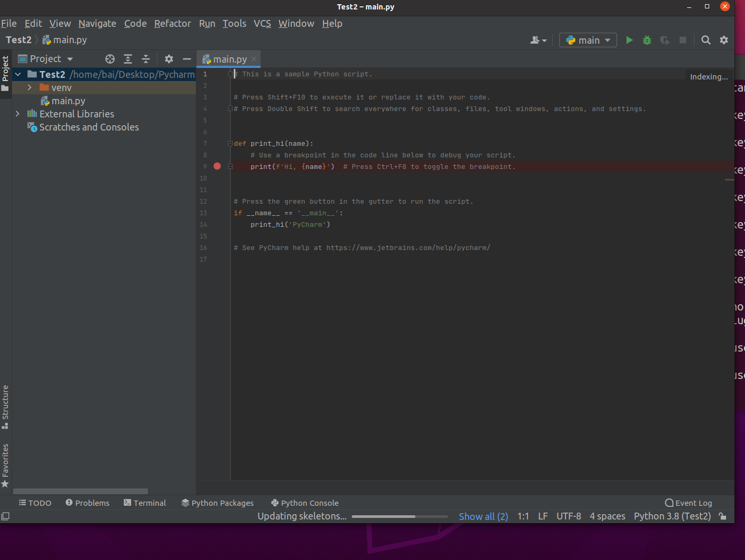This screenshot has height=560, width=745.
Task: Click the Updating skeletons progress bar
Action: click(x=400, y=516)
